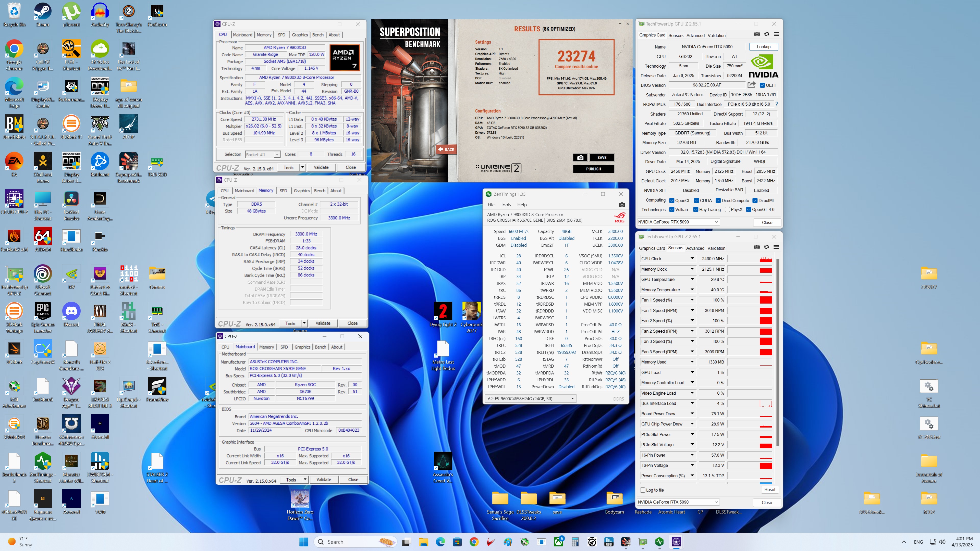Click the Fan 1 Speed (%) sensor graph
Image resolution: width=980 pixels, height=551 pixels.
tap(750, 300)
